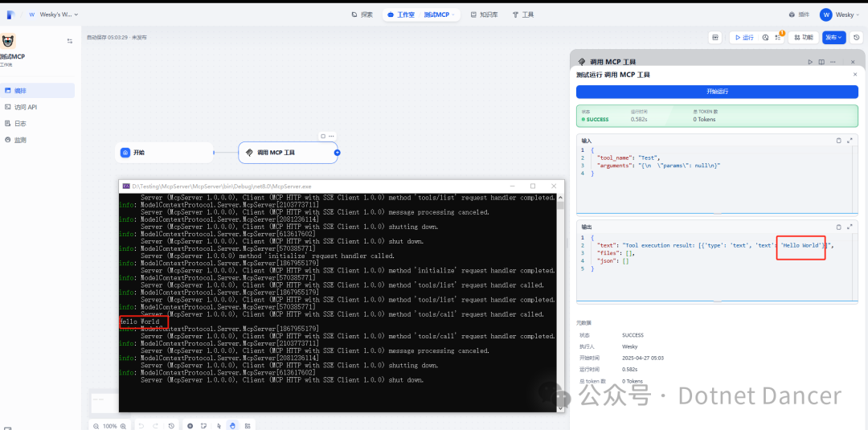Click the Hello World line in console
Viewport: 868px width, 430px height.
(x=140, y=321)
